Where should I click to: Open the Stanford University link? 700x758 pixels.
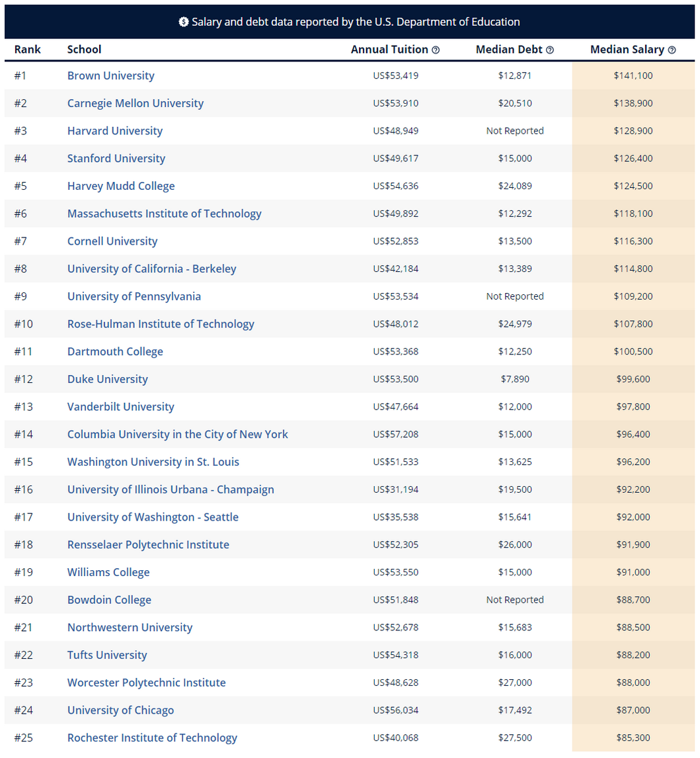(x=116, y=159)
